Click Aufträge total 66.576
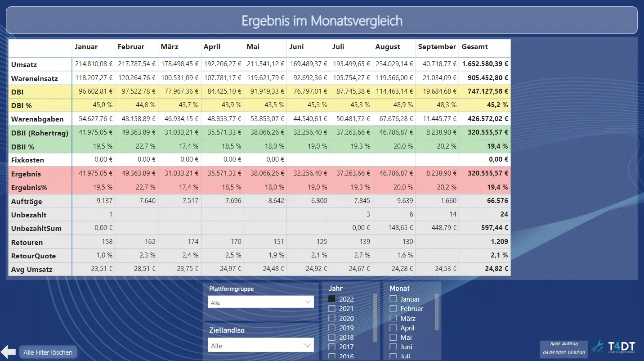Viewport: 644px width, 361px height. click(498, 201)
